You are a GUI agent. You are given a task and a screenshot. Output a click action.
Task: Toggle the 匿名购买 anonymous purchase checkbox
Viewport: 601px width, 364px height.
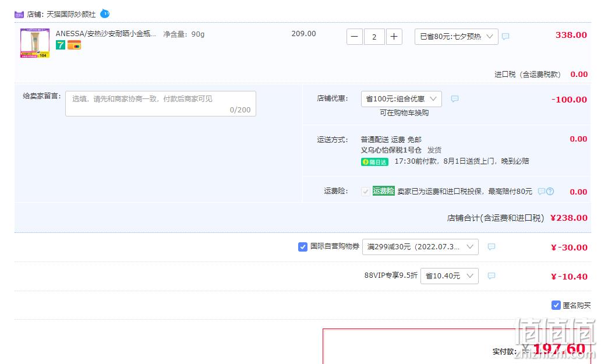coord(556,305)
